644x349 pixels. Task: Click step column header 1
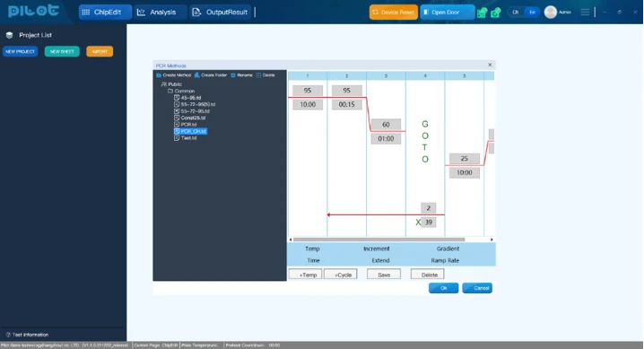(x=308, y=76)
